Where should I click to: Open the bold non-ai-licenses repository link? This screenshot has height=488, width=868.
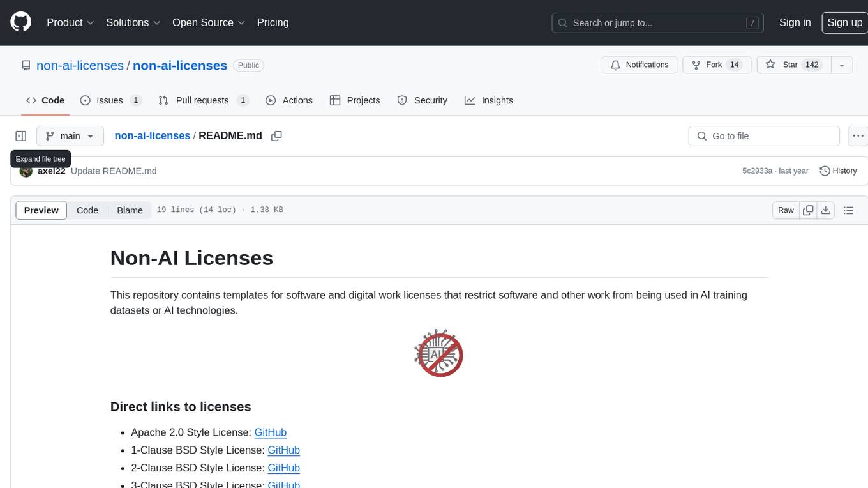pos(180,65)
